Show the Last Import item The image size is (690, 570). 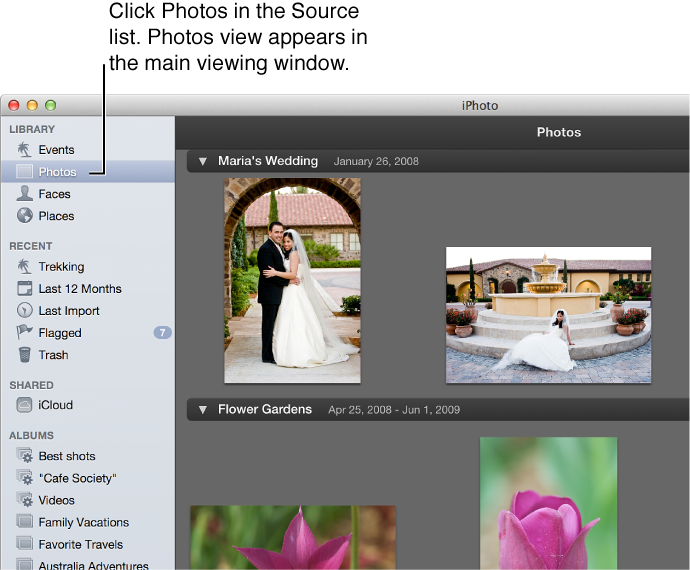coord(88,311)
